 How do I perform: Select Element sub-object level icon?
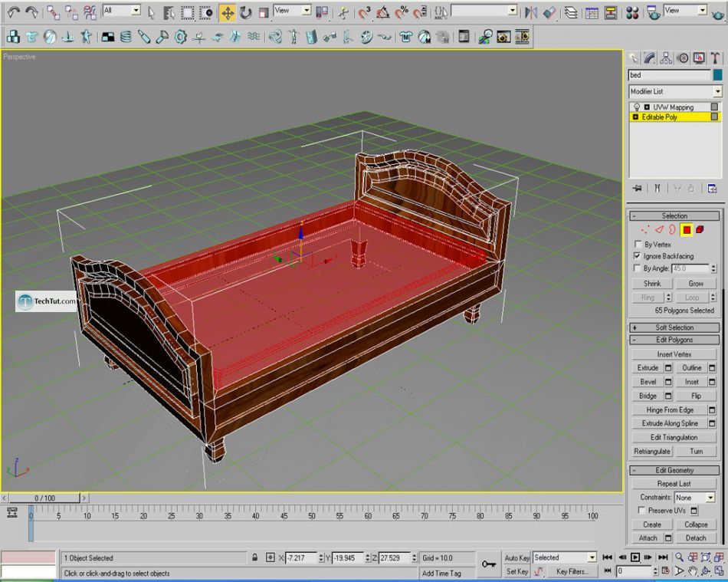700,229
